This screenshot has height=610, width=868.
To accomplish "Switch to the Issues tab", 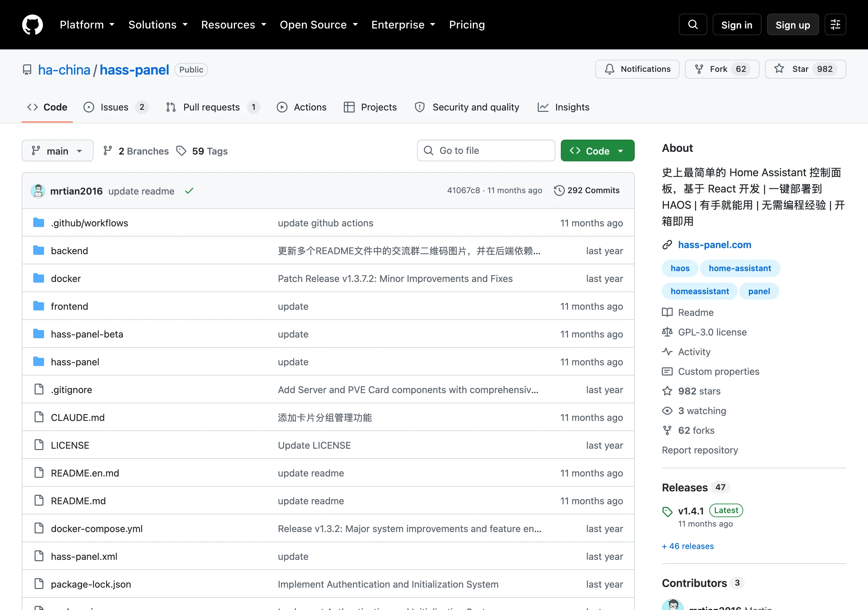I will (116, 107).
